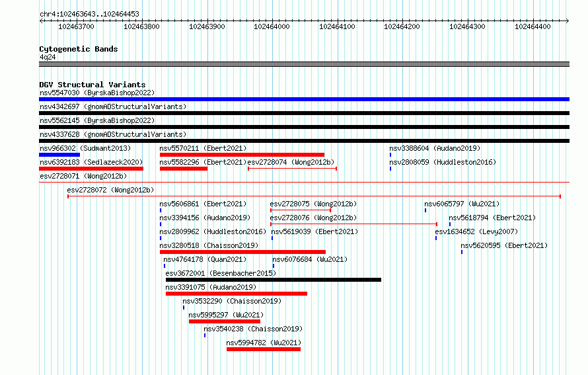Select the red bar under nsv3280518
Screen dimensions: 588x375
click(x=242, y=252)
